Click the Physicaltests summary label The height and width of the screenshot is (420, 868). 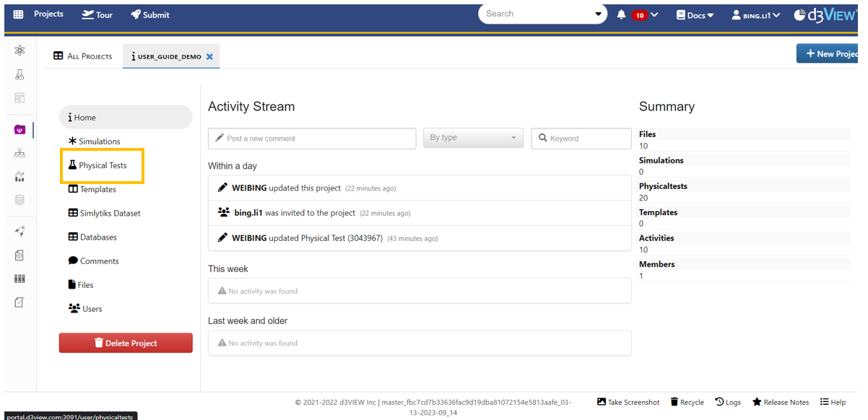pos(663,186)
